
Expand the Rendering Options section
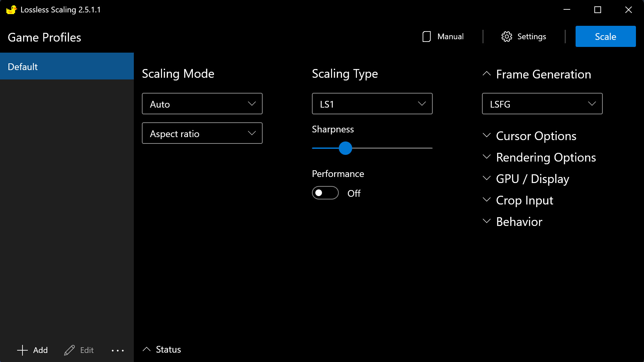click(x=545, y=157)
